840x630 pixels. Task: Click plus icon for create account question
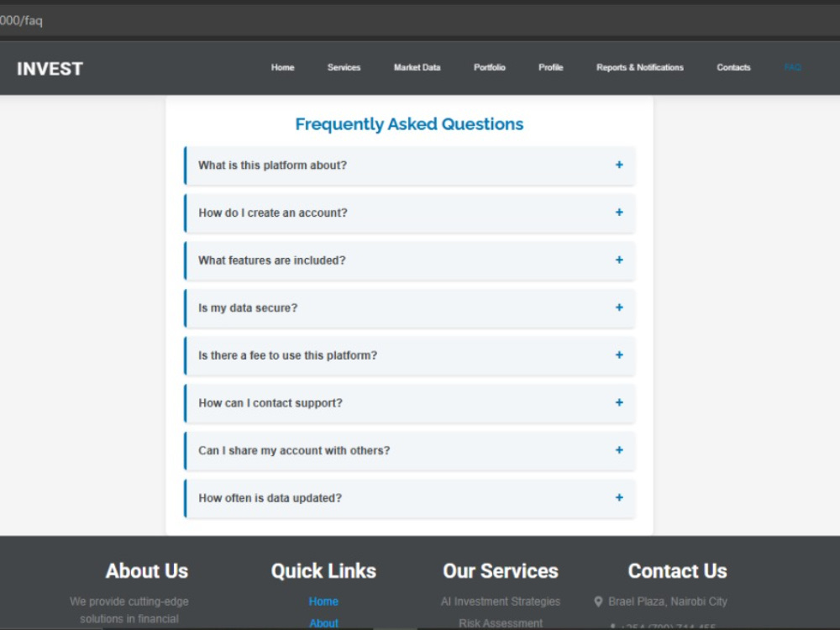[619, 213]
